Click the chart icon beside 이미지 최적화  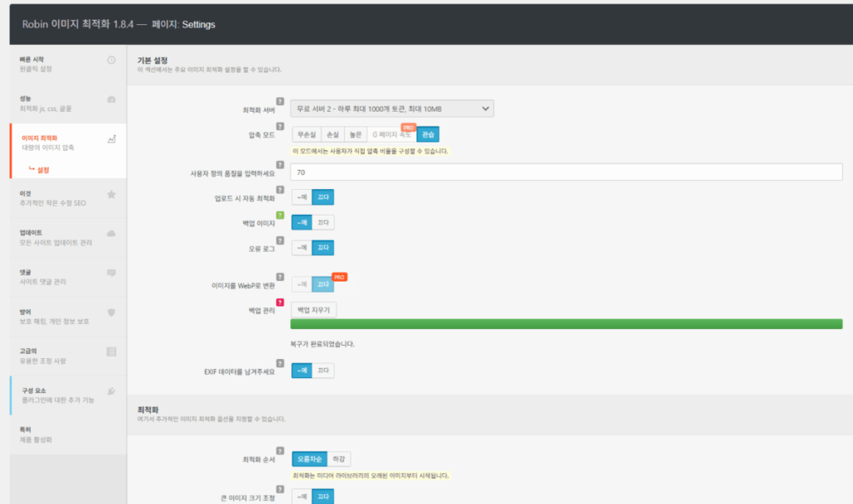tap(112, 139)
